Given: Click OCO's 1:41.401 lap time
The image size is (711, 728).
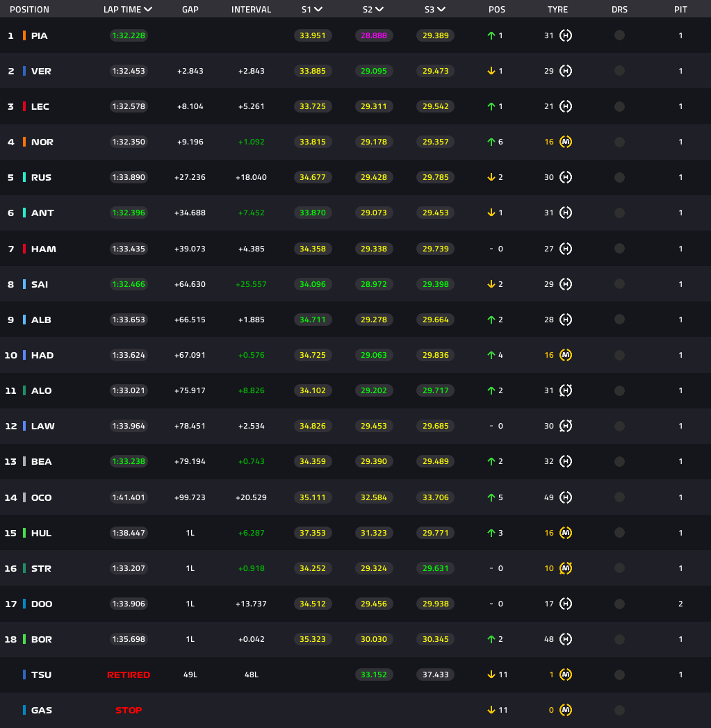Looking at the screenshot, I should [129, 497].
